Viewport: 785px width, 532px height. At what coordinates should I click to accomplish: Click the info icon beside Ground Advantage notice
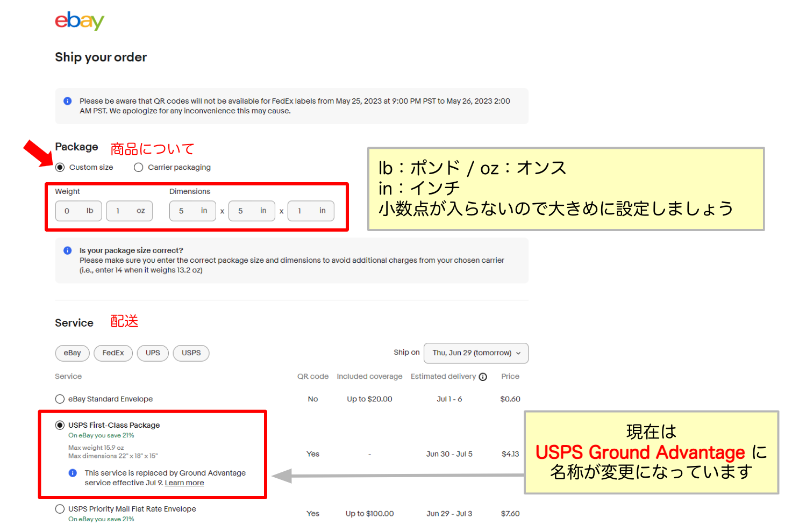(73, 473)
